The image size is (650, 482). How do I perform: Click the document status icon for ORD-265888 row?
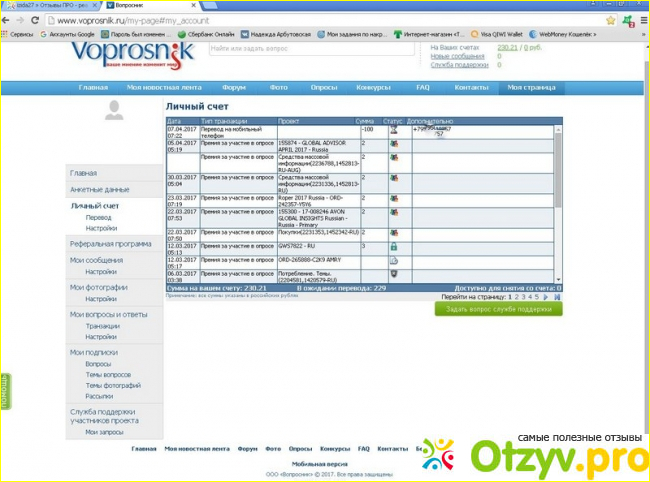point(393,261)
